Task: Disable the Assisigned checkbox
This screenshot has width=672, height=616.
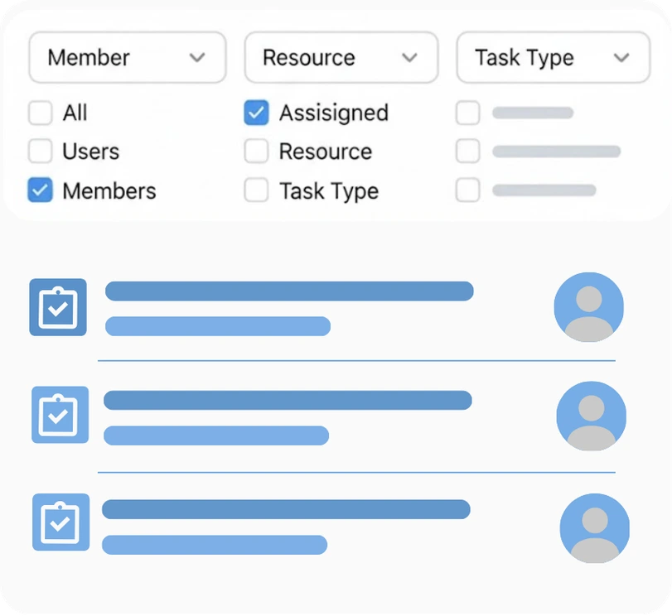Action: click(x=256, y=113)
